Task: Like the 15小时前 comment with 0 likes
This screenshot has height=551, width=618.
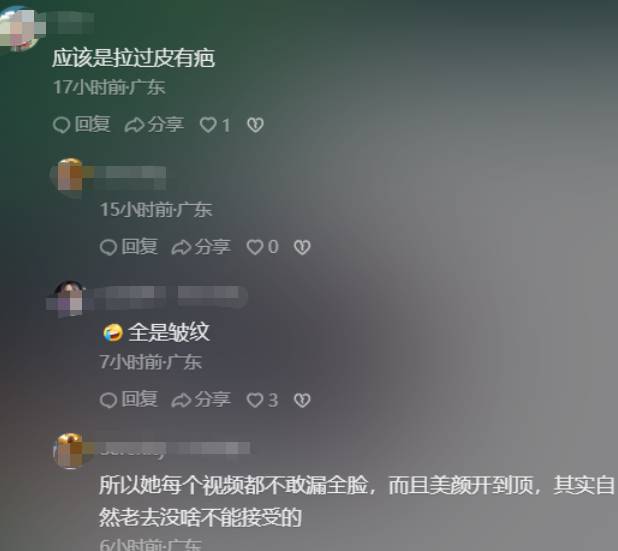Action: (262, 248)
